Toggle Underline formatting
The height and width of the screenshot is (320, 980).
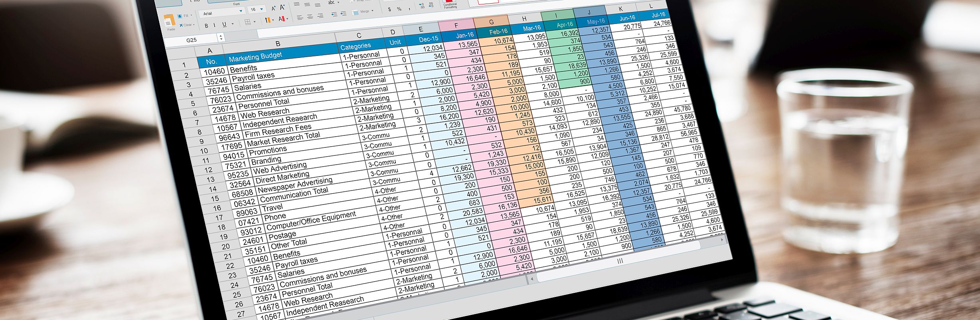coord(224,24)
